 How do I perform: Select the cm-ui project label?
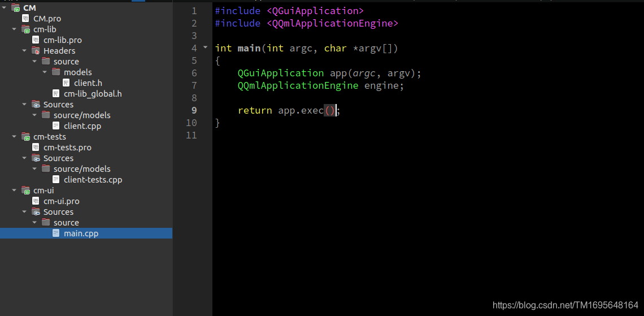[43, 191]
